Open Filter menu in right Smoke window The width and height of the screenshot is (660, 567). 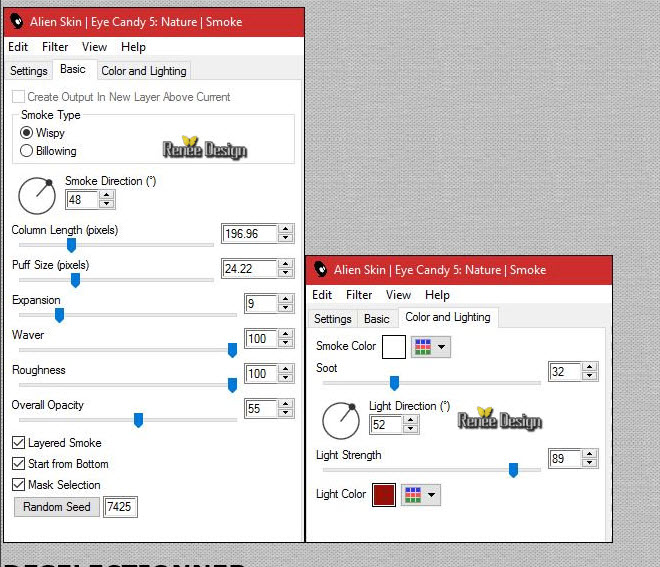(359, 295)
